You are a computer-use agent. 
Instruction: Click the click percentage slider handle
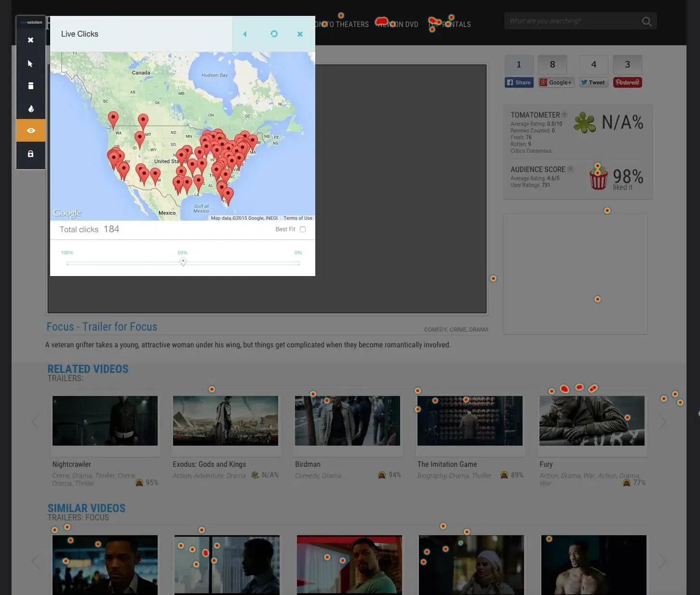point(183,262)
